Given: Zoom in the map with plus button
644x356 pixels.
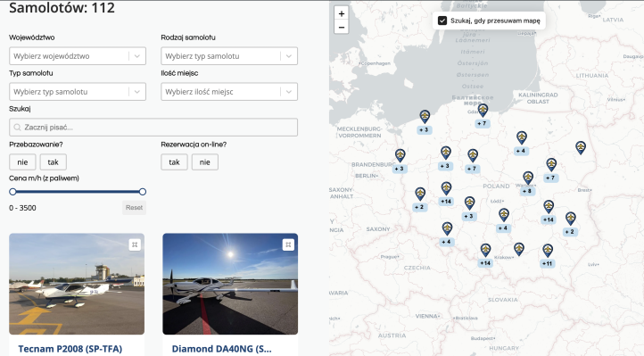Looking at the screenshot, I should click(x=342, y=13).
